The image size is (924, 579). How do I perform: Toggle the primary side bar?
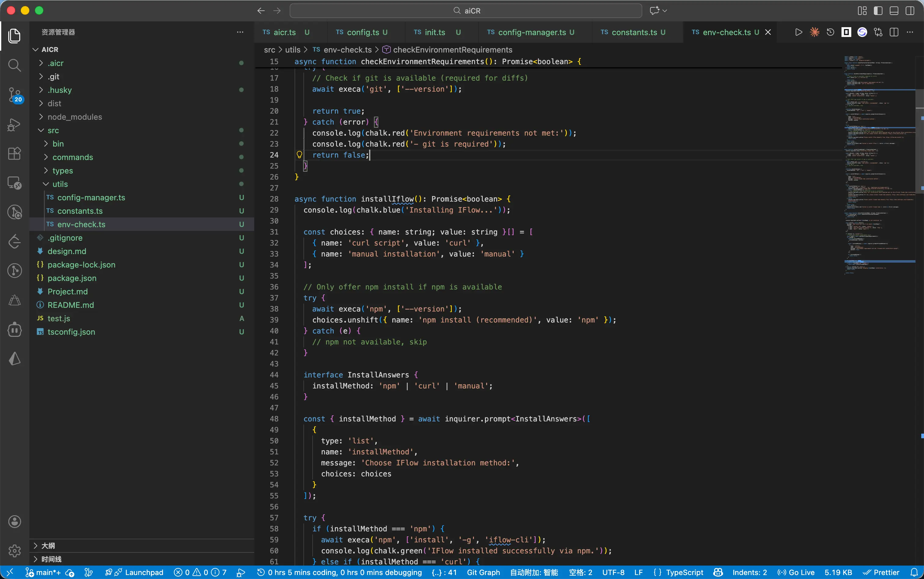tap(878, 11)
